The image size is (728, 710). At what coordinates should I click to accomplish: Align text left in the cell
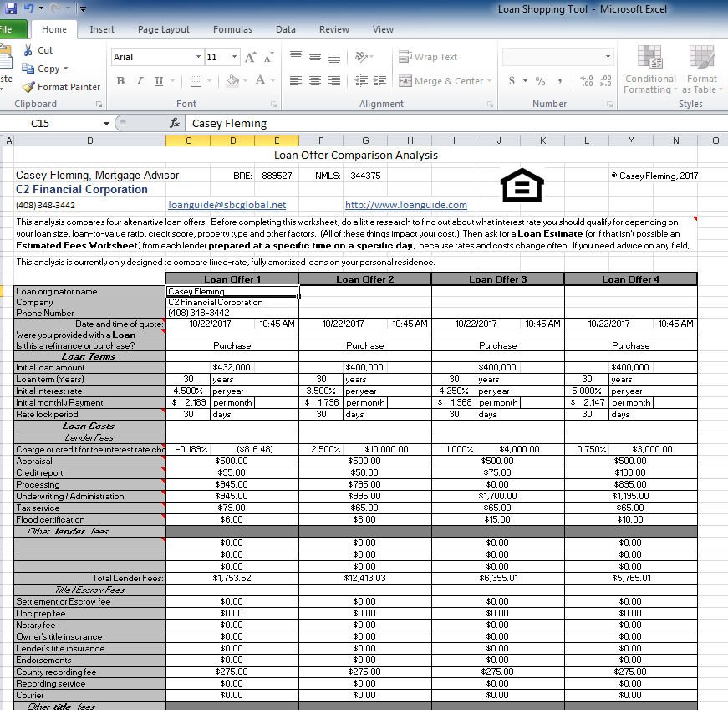(296, 81)
